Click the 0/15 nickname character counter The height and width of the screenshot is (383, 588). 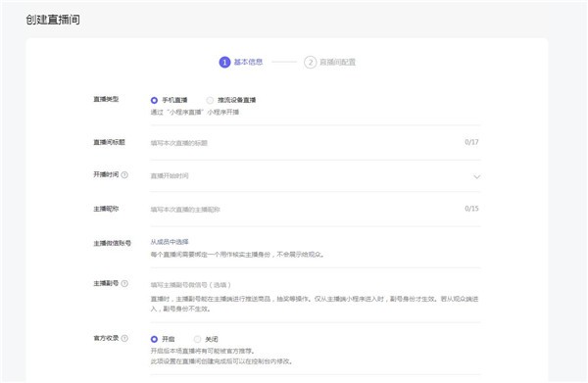[x=471, y=209]
